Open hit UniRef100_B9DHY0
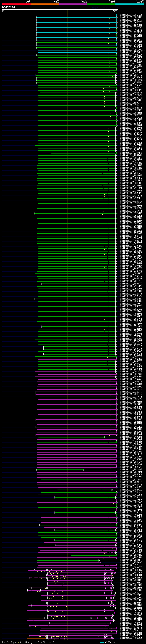The height and width of the screenshot is (644, 146). coord(131,20)
